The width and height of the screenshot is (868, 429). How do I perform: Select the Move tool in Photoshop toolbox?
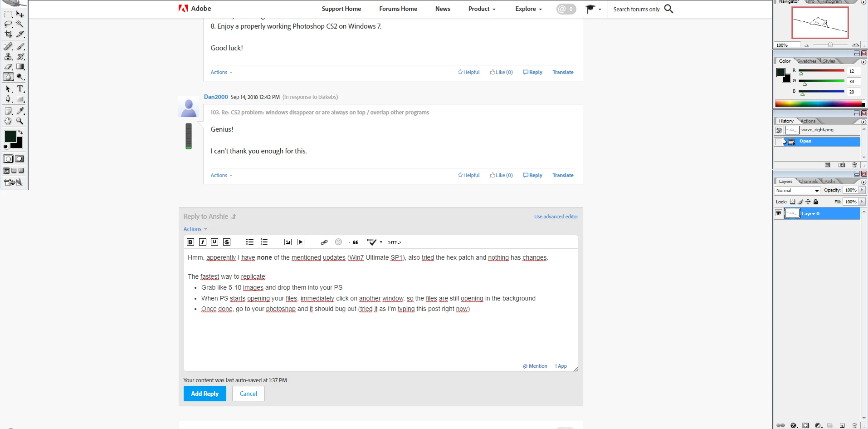pyautogui.click(x=20, y=14)
